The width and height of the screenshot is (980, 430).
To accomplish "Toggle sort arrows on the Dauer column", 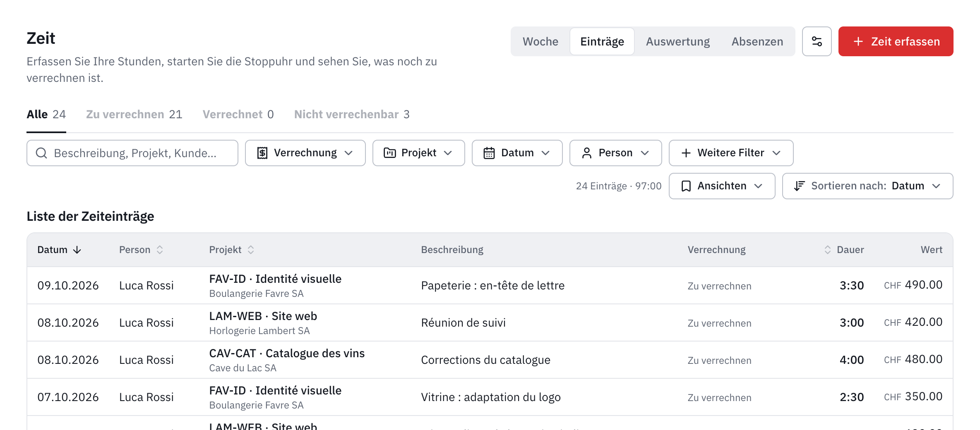I will [828, 250].
